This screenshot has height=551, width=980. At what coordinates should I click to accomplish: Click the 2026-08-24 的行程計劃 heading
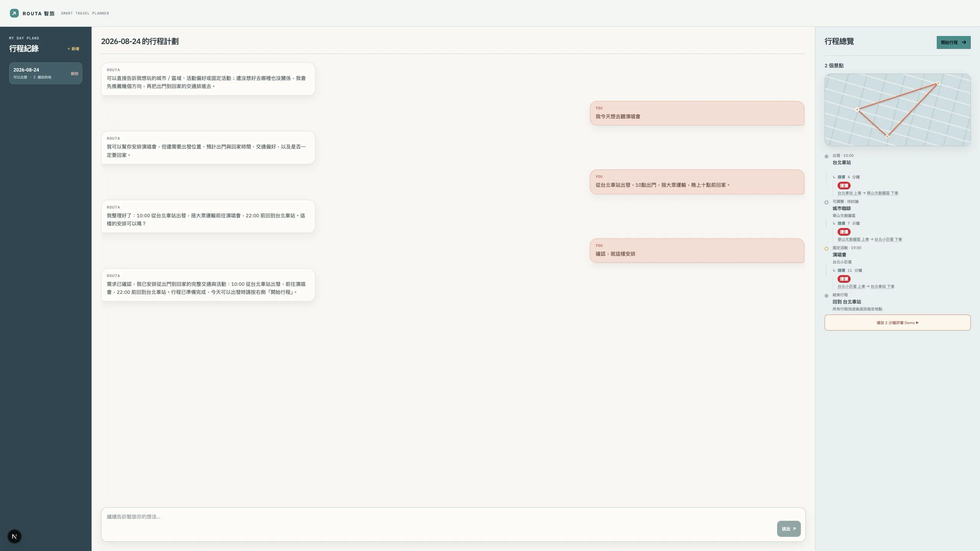tap(140, 41)
